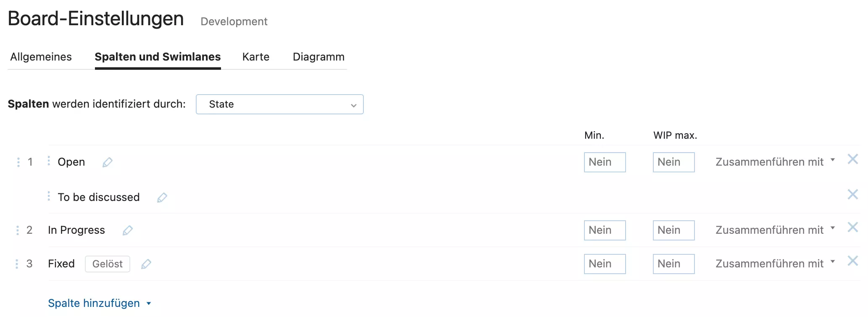
Task: Edit the "Open" column name with pencil icon
Action: 108,162
